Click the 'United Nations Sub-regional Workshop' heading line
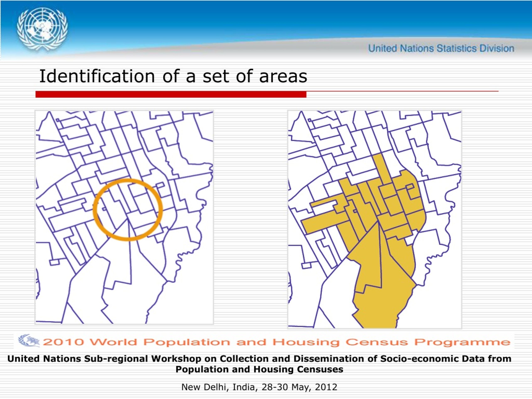 pyautogui.click(x=259, y=359)
